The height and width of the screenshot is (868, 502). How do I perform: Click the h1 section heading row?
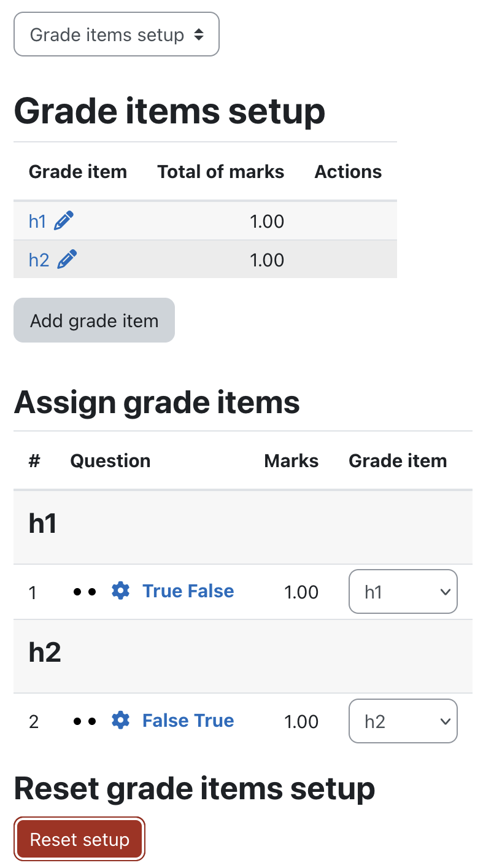pyautogui.click(x=243, y=527)
